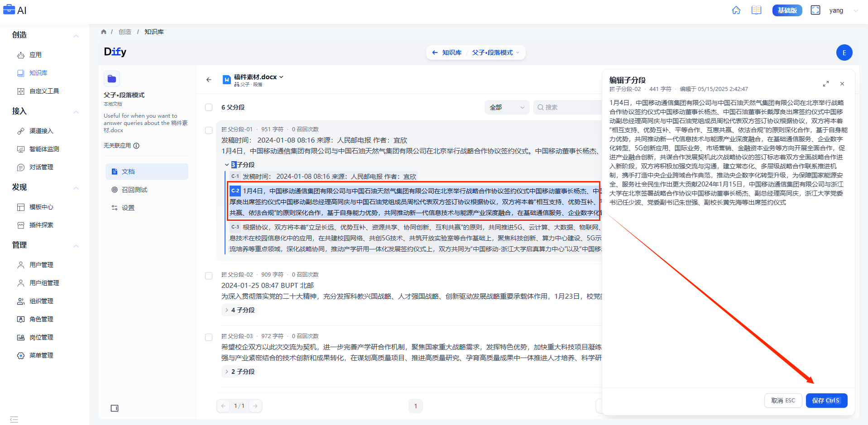The height and width of the screenshot is (425, 868).
Task: Toggle the panel icon below dataset nav
Action: [115, 408]
